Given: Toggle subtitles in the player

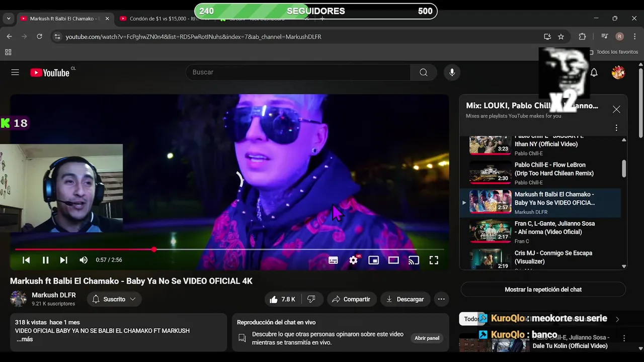Looking at the screenshot, I should (333, 260).
